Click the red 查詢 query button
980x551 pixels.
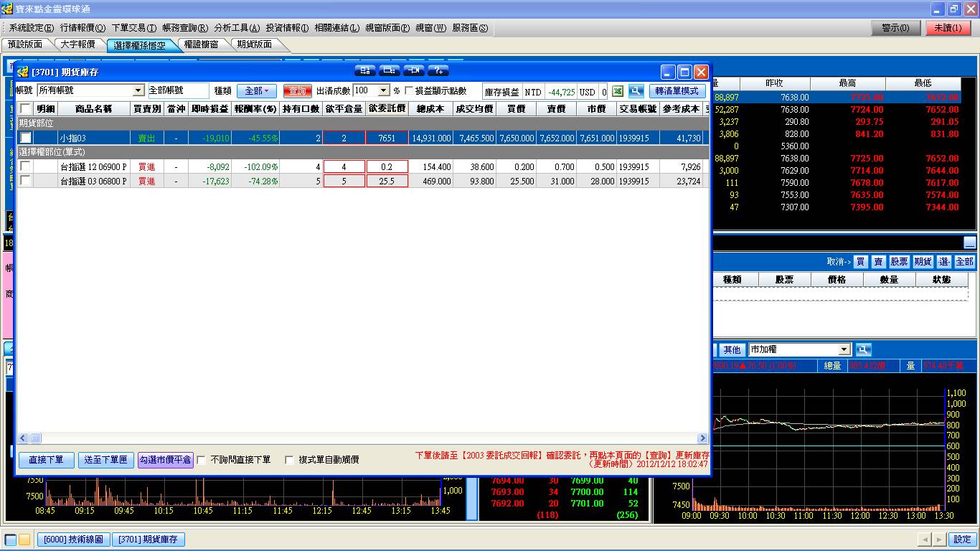tap(298, 91)
